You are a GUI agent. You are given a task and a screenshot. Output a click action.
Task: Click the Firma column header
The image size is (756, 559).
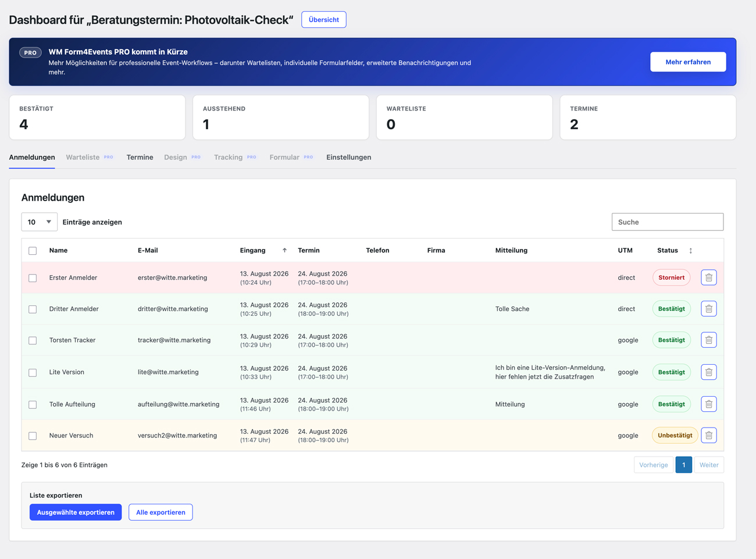pos(436,250)
